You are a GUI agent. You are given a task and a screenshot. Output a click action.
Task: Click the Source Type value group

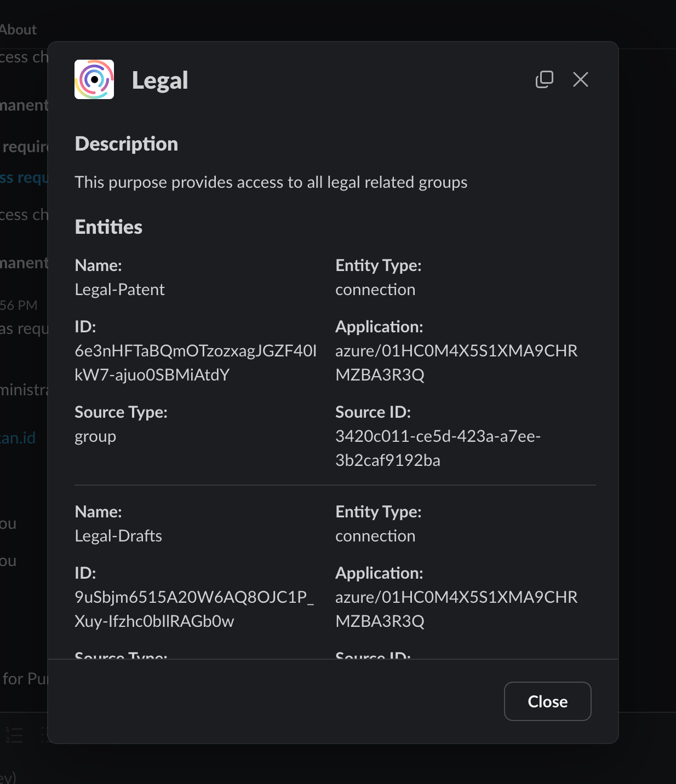coord(95,436)
